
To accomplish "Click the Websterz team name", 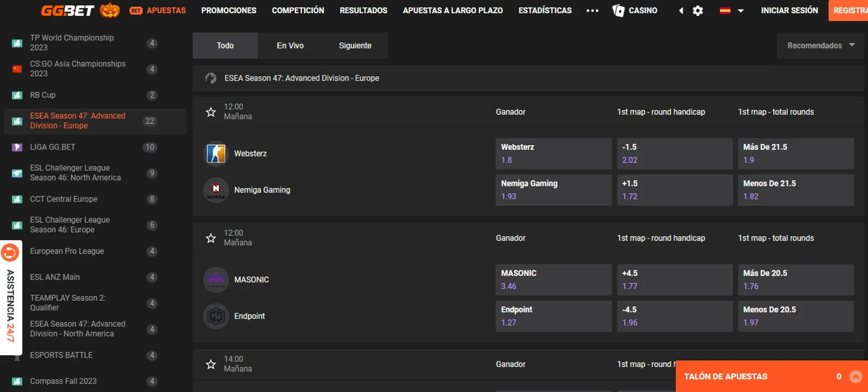I will (x=250, y=154).
